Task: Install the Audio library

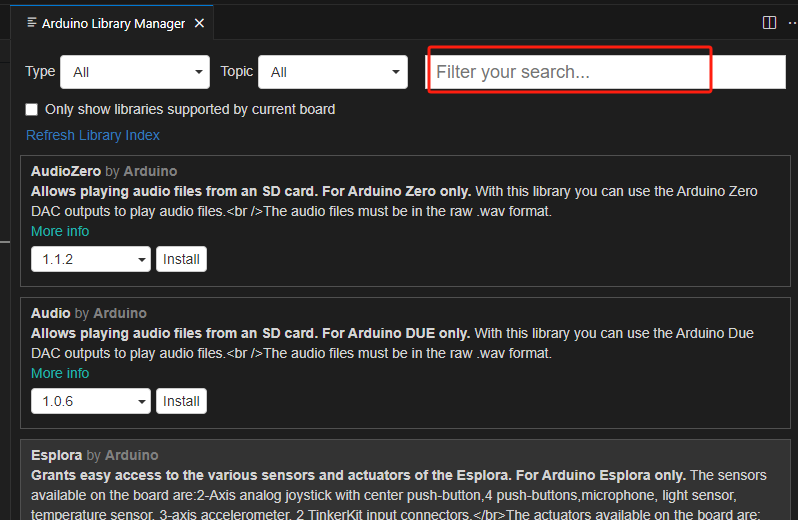Action: click(x=181, y=401)
